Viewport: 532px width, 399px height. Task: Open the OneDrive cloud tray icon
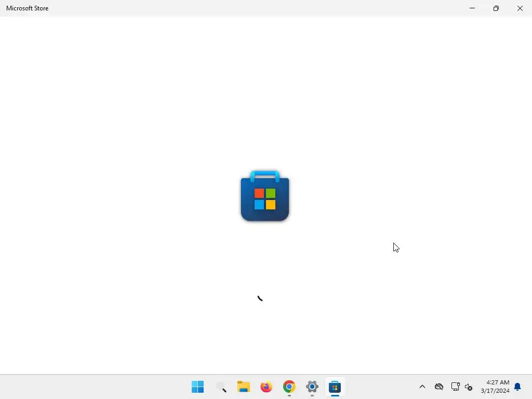[438, 387]
